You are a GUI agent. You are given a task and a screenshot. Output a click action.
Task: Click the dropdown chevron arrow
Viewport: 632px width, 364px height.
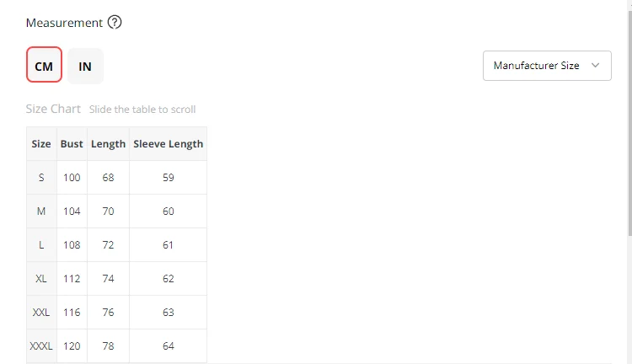click(596, 65)
